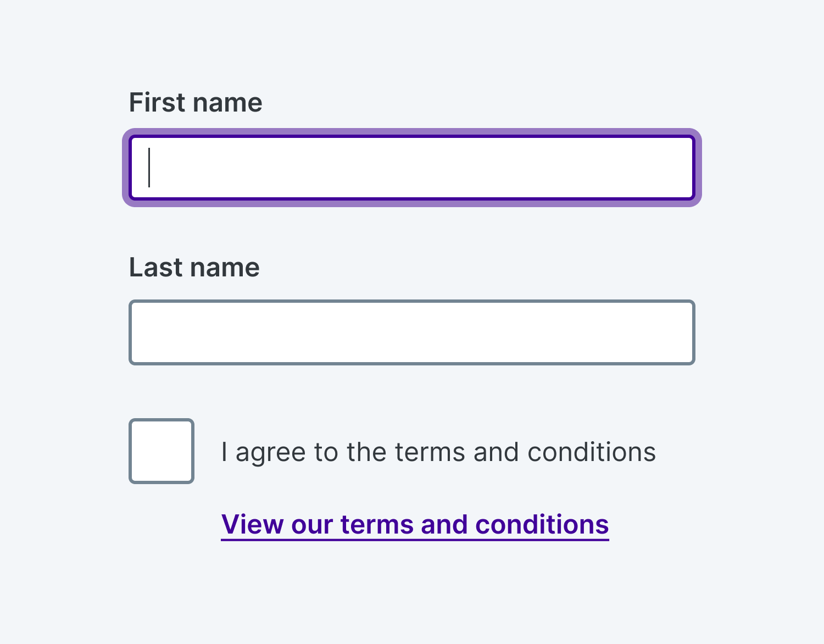Follow the purple underlined terms link
The image size is (824, 644).
click(415, 524)
